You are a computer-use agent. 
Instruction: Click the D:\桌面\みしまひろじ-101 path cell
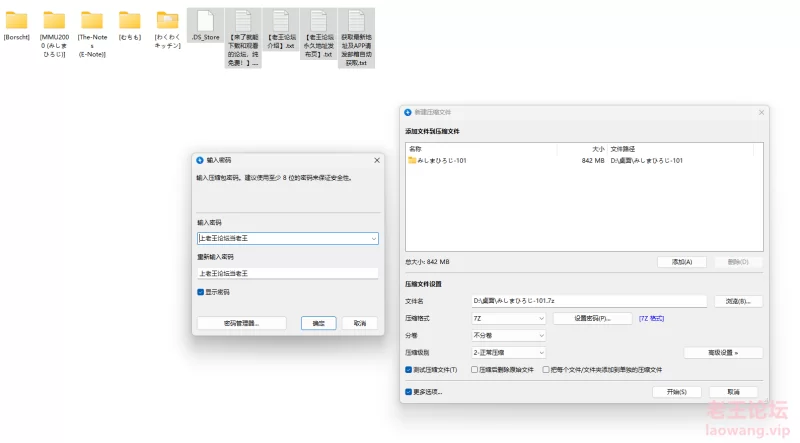[646, 160]
